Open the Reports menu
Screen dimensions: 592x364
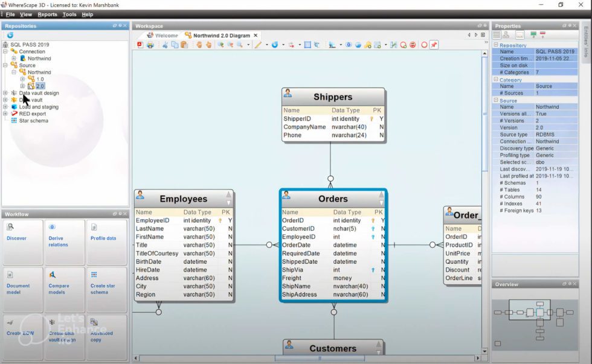(x=47, y=14)
